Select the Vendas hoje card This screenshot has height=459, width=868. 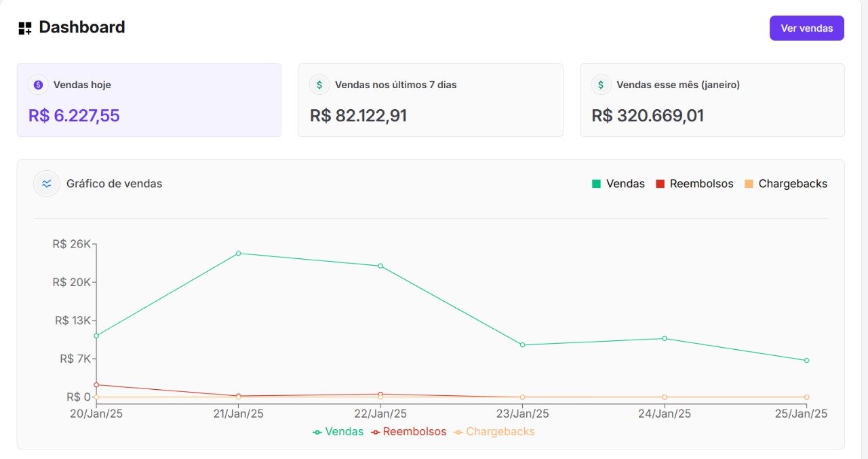click(x=149, y=100)
